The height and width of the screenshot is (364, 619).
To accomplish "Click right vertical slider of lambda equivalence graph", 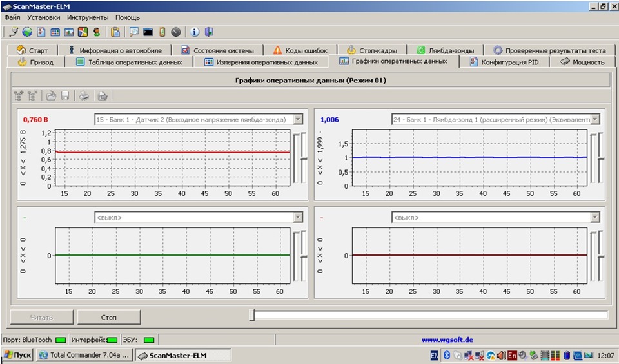I will [x=601, y=158].
